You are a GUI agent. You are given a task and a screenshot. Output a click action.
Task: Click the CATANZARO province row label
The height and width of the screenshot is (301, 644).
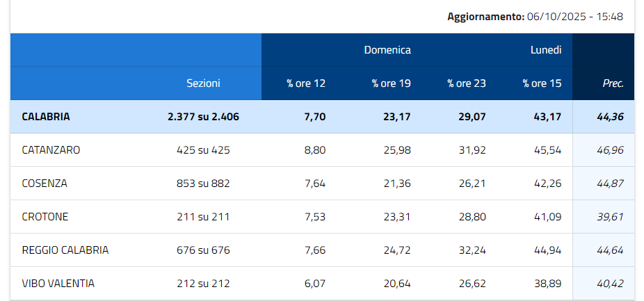pyautogui.click(x=51, y=150)
